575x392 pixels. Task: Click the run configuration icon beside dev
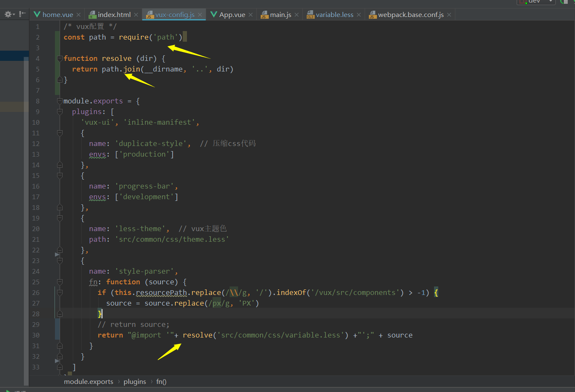pyautogui.click(x=521, y=2)
